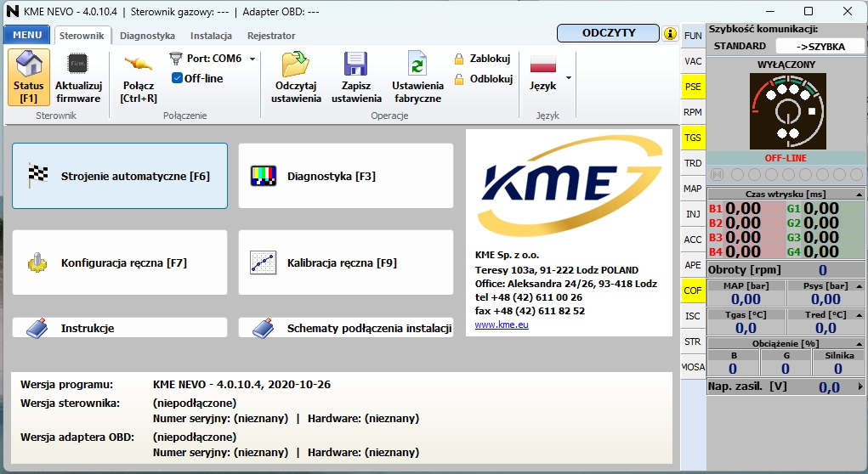
Task: Select STANDARD communication speed
Action: (x=739, y=46)
